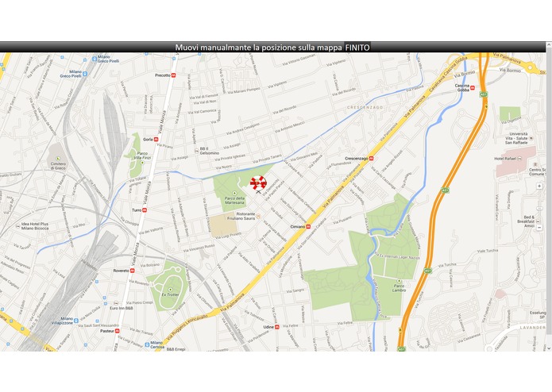Click the Turro metro station icon

pos(145,210)
